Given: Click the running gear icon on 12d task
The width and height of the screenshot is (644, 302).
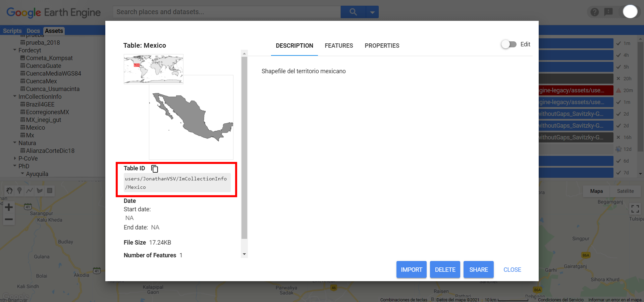Looking at the screenshot, I should [619, 149].
